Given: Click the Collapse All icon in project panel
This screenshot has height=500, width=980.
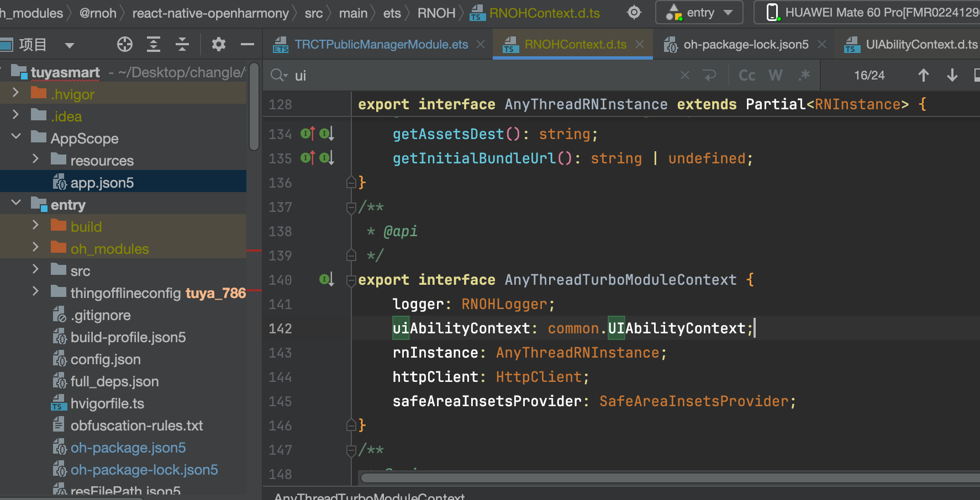Looking at the screenshot, I should click(182, 45).
